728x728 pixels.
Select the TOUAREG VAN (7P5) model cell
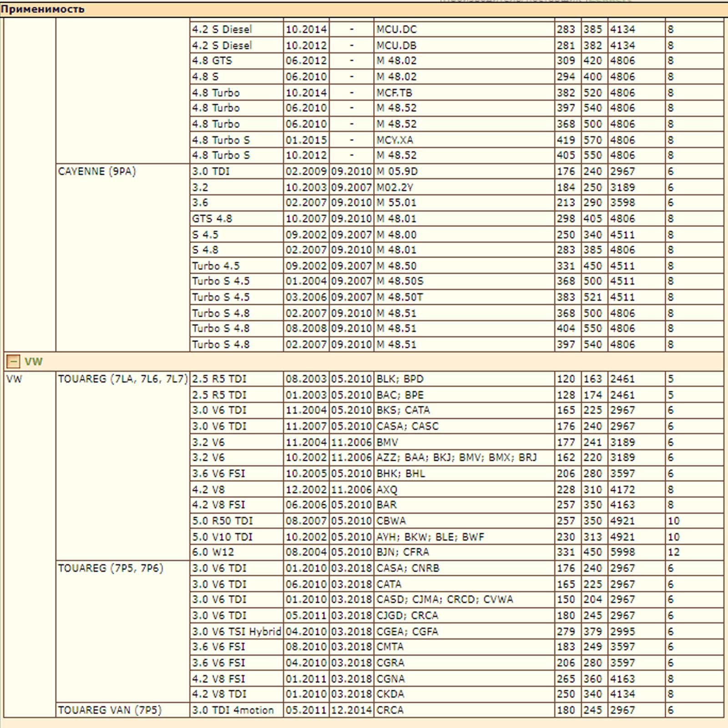pos(110,710)
